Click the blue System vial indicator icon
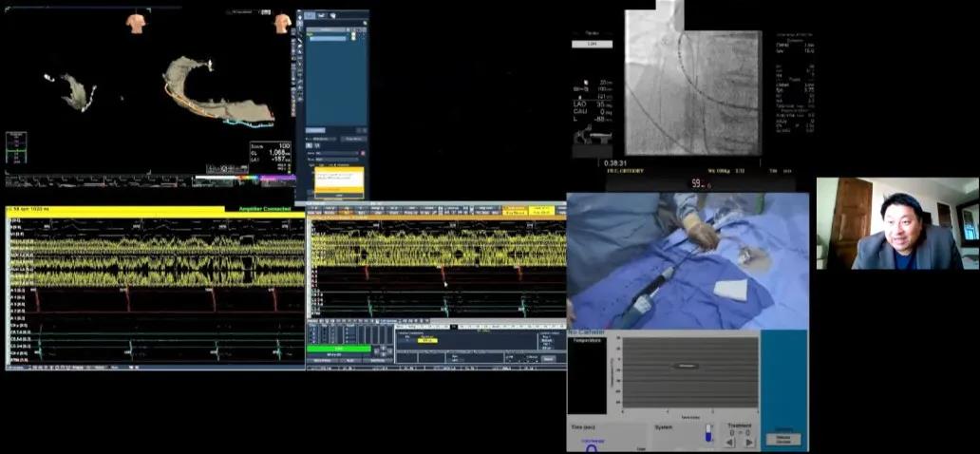Screen dimensions: 980x454 (x=707, y=433)
